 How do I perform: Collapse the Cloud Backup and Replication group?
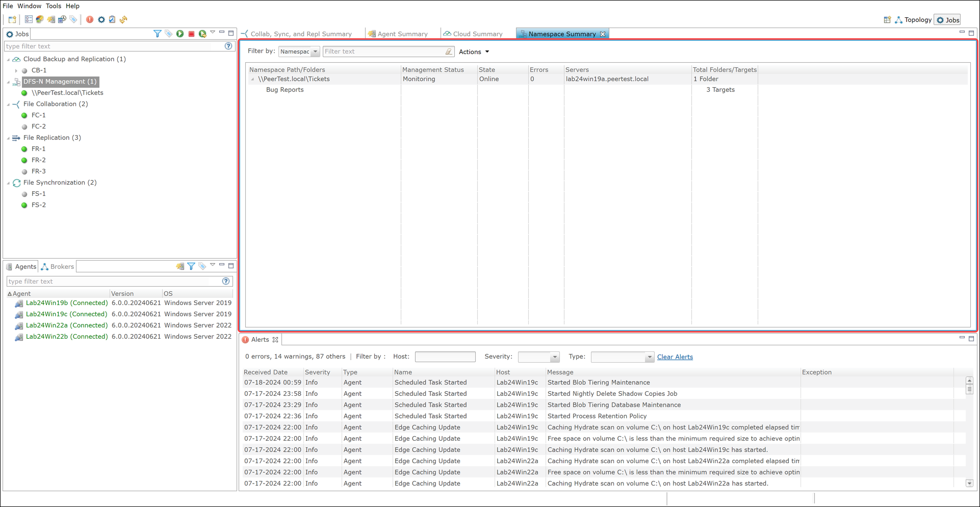coord(8,59)
